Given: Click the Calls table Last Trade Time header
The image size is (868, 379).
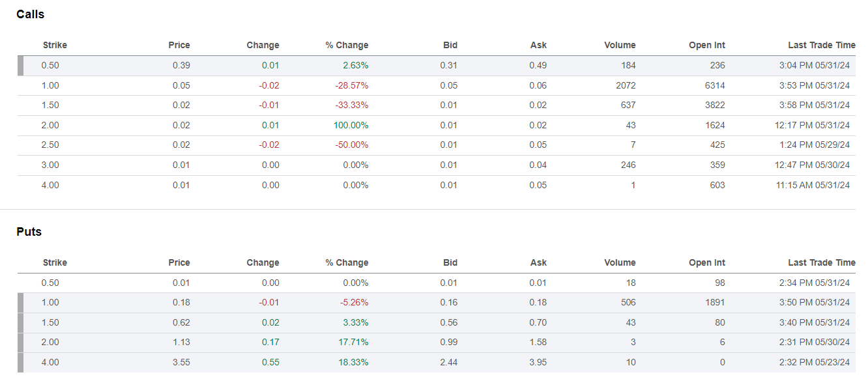Looking at the screenshot, I should pyautogui.click(x=821, y=45).
